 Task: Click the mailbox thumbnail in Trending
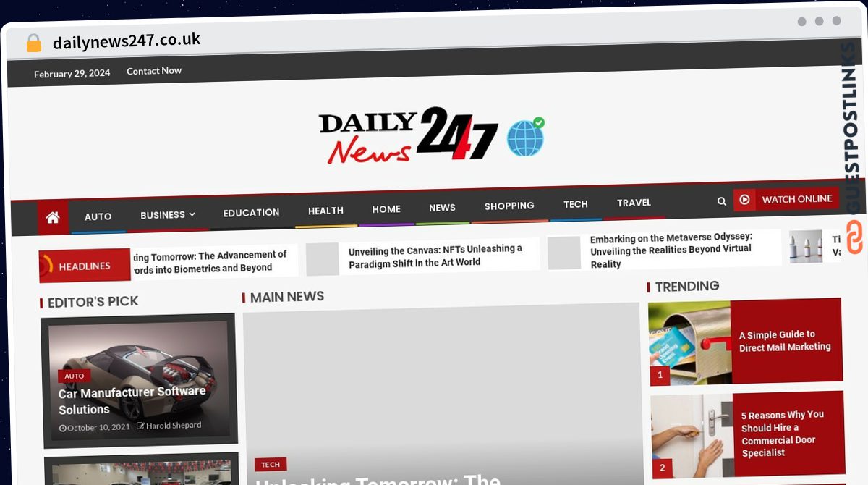click(x=689, y=343)
